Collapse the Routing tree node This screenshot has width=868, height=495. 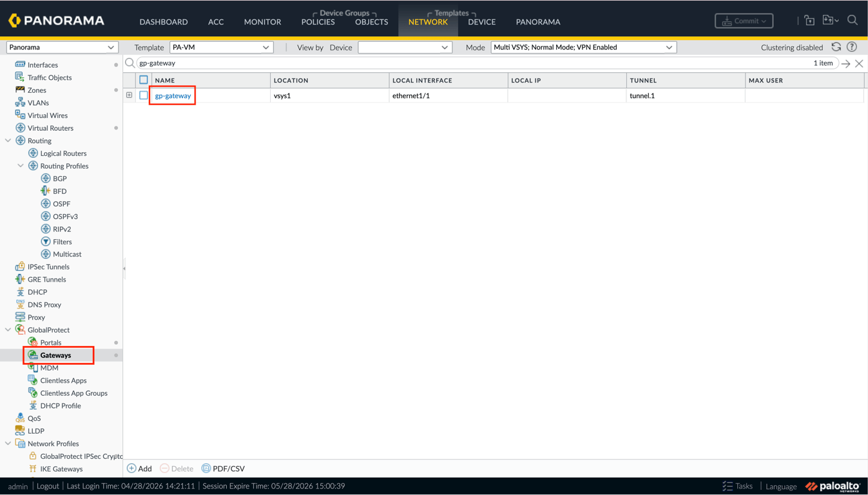(8, 141)
